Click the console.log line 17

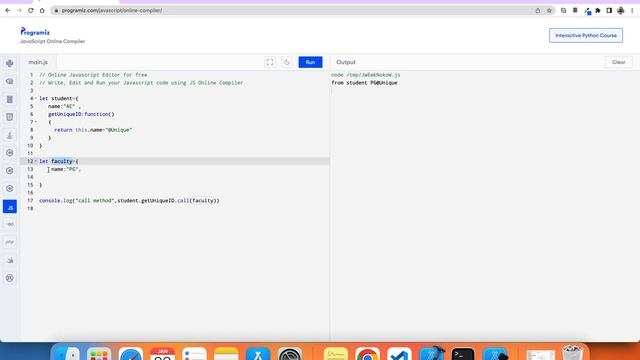(x=129, y=200)
